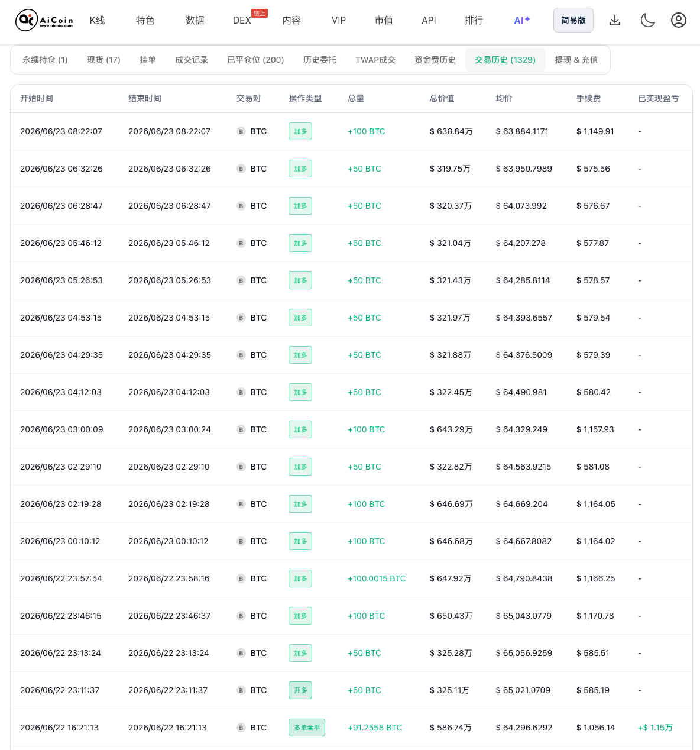This screenshot has height=750, width=700.
Task: Switch to 历史委托 tab
Action: pos(320,60)
